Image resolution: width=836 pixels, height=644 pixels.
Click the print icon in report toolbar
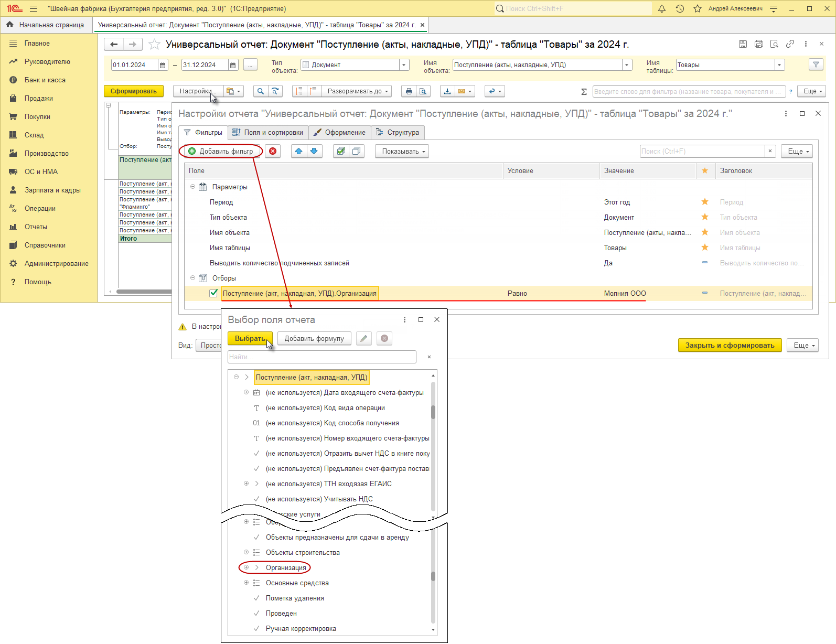click(x=409, y=91)
